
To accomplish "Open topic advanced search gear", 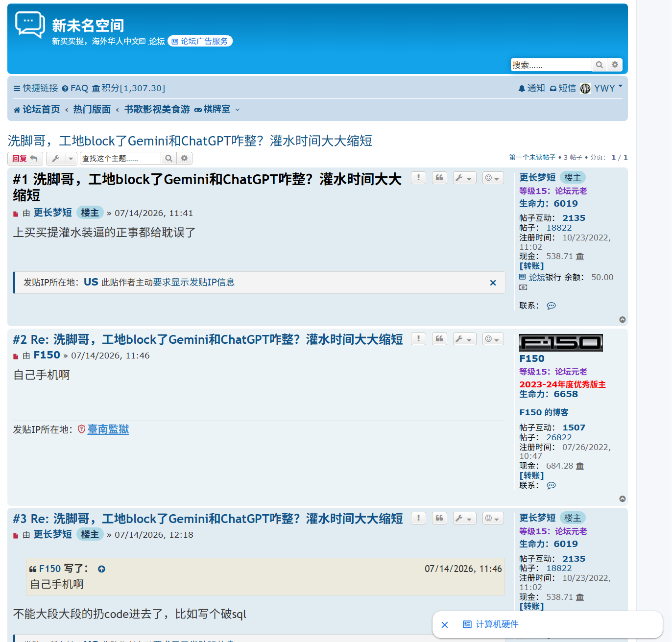I will [184, 158].
